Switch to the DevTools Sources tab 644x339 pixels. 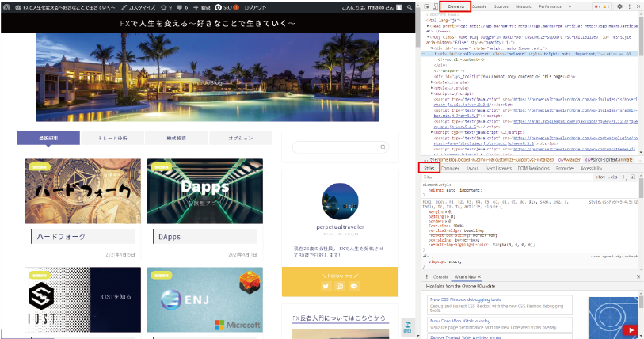point(501,6)
